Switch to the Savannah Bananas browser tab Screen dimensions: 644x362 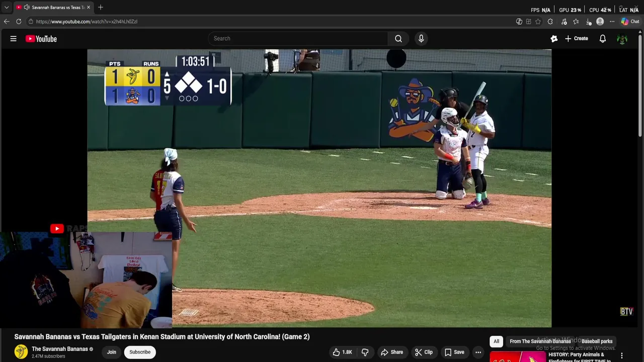(53, 8)
